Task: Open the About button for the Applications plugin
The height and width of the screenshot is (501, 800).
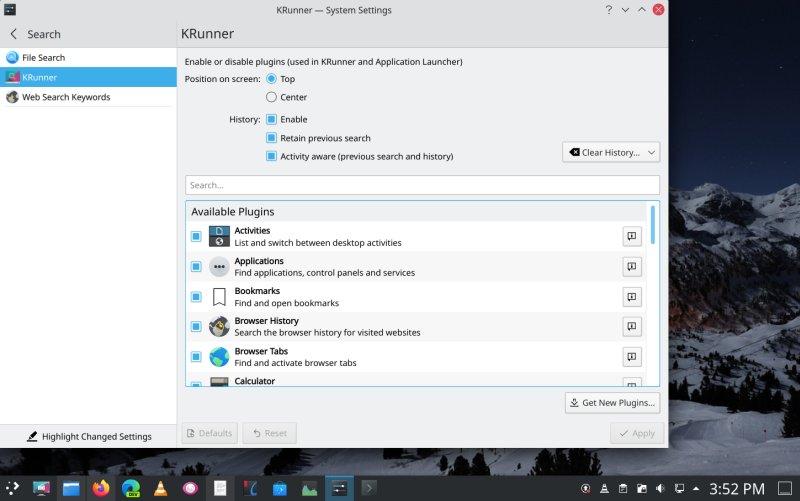Action: click(631, 267)
